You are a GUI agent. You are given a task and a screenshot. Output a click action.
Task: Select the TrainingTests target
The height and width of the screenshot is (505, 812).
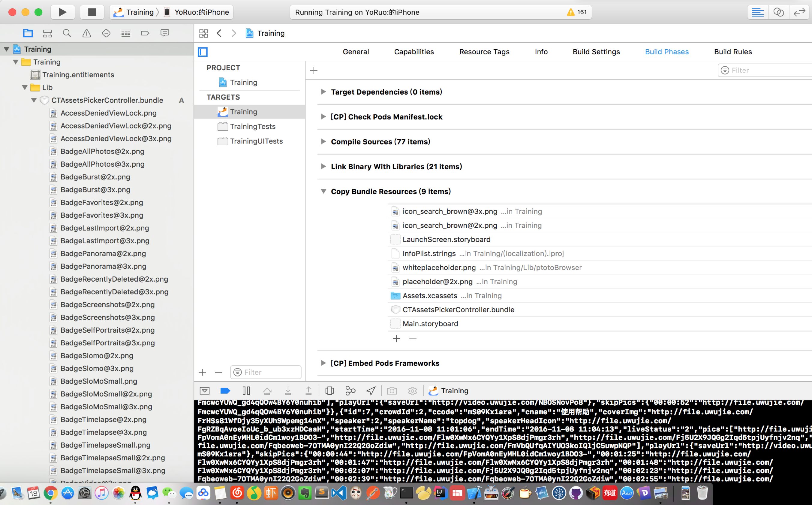250,126
